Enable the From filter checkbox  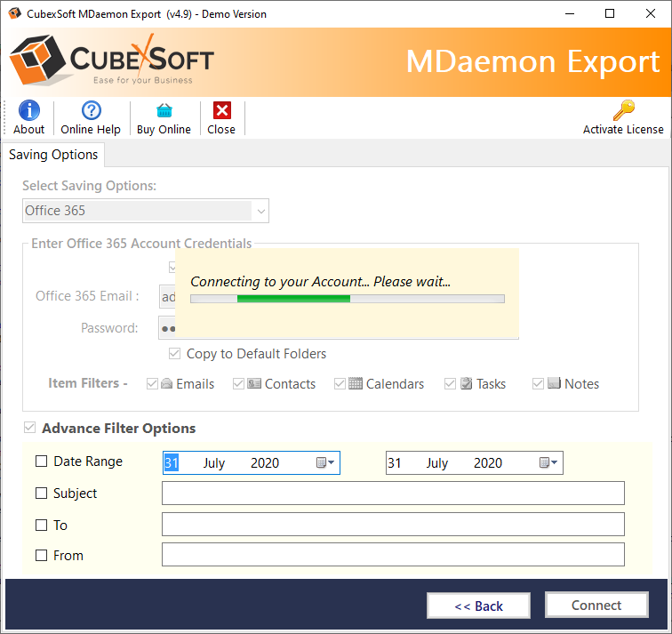[42, 556]
